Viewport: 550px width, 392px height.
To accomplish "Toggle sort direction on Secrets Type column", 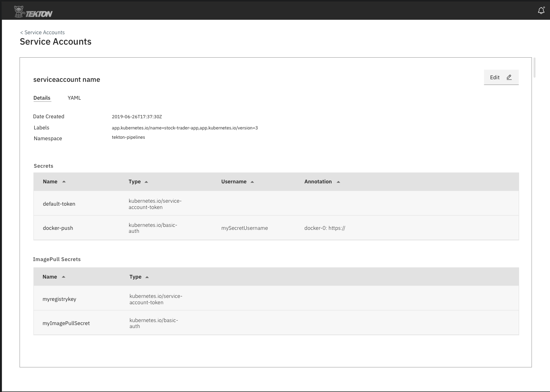I will click(x=146, y=181).
